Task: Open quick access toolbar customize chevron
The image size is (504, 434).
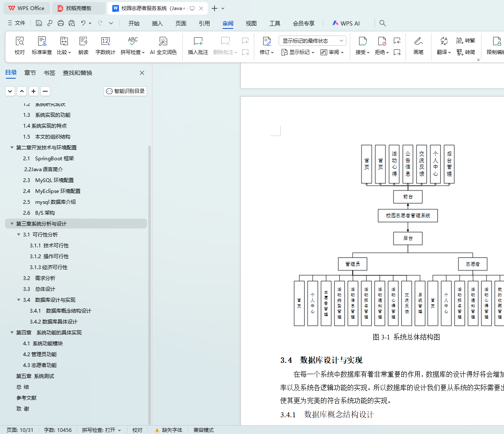Action: [111, 23]
